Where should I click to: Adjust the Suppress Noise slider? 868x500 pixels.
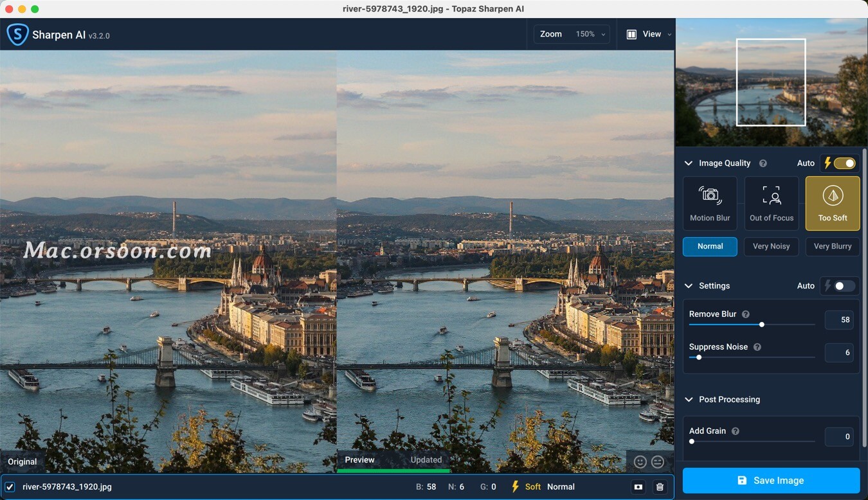[x=752, y=357]
